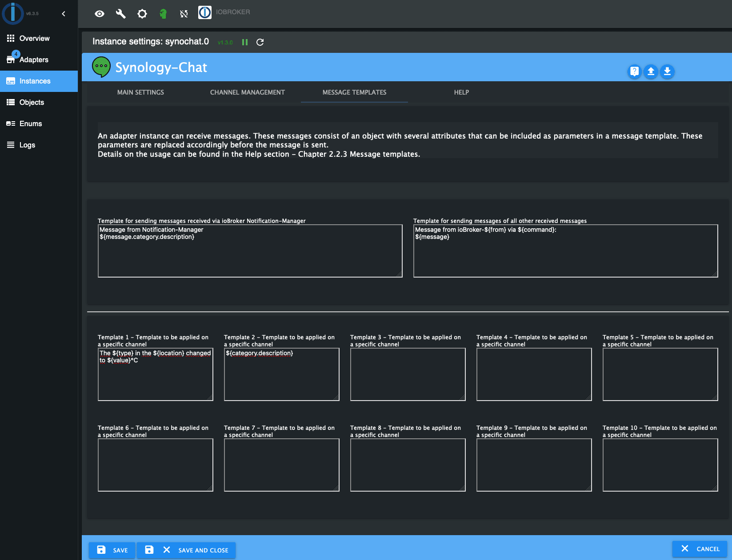Open the wrench configuration icon in toolbar
Screen dimensions: 732x560
click(x=120, y=14)
